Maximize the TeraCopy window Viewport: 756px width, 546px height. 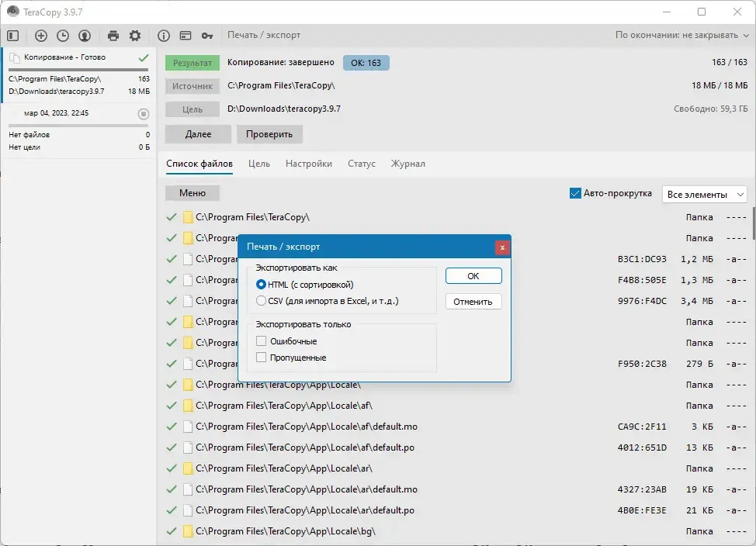(x=702, y=12)
